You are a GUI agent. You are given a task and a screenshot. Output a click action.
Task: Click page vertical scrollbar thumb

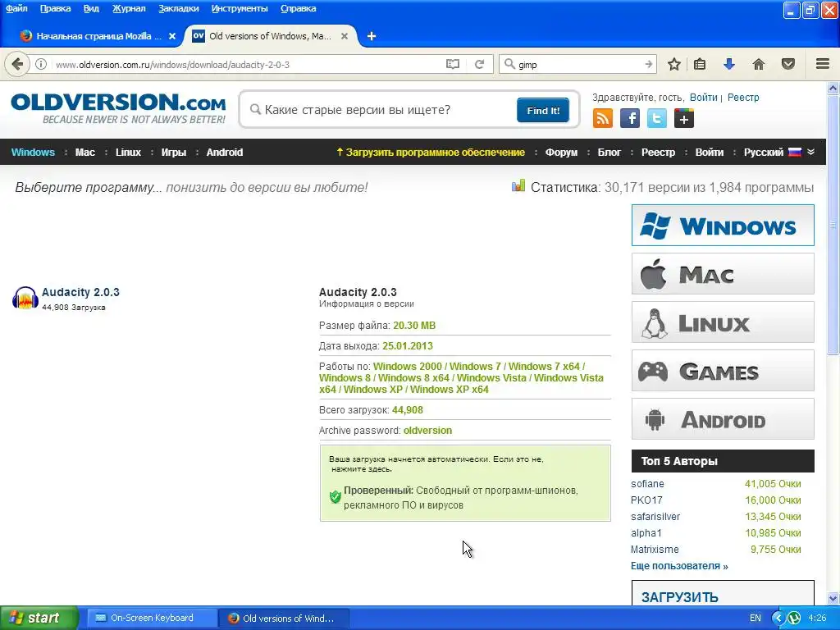pos(833,225)
